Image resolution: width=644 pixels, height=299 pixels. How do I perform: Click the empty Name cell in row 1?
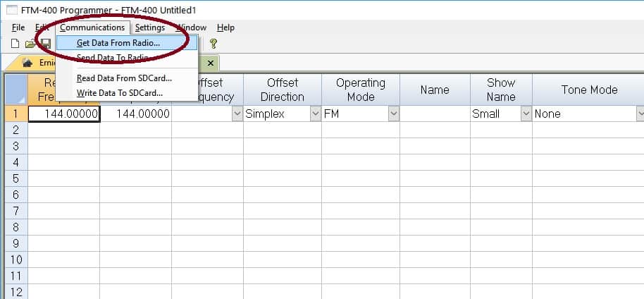[x=435, y=114]
